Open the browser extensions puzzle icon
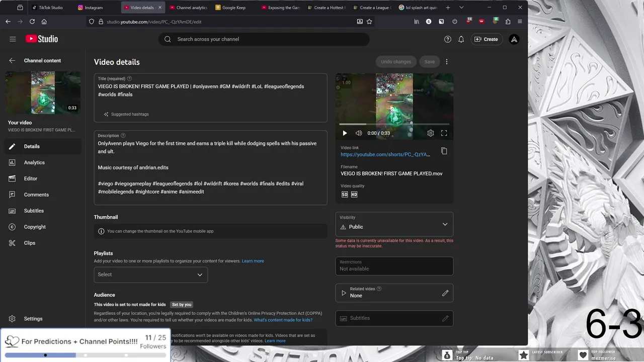This screenshot has height=362, width=644. [x=508, y=22]
